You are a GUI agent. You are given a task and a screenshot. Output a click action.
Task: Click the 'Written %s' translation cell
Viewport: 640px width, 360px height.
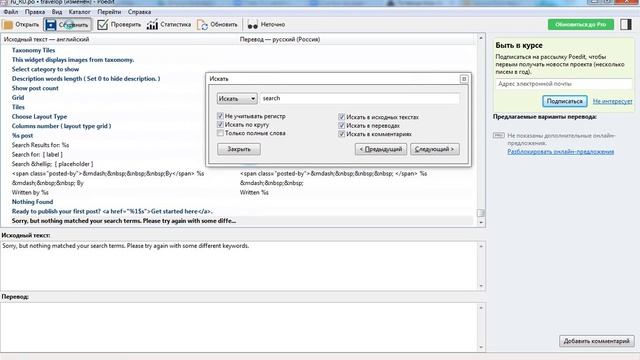click(254, 192)
